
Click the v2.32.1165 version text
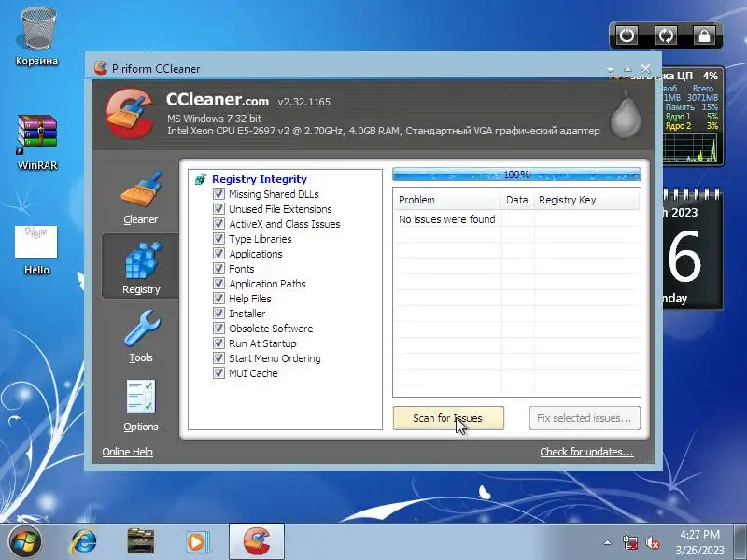pos(304,102)
